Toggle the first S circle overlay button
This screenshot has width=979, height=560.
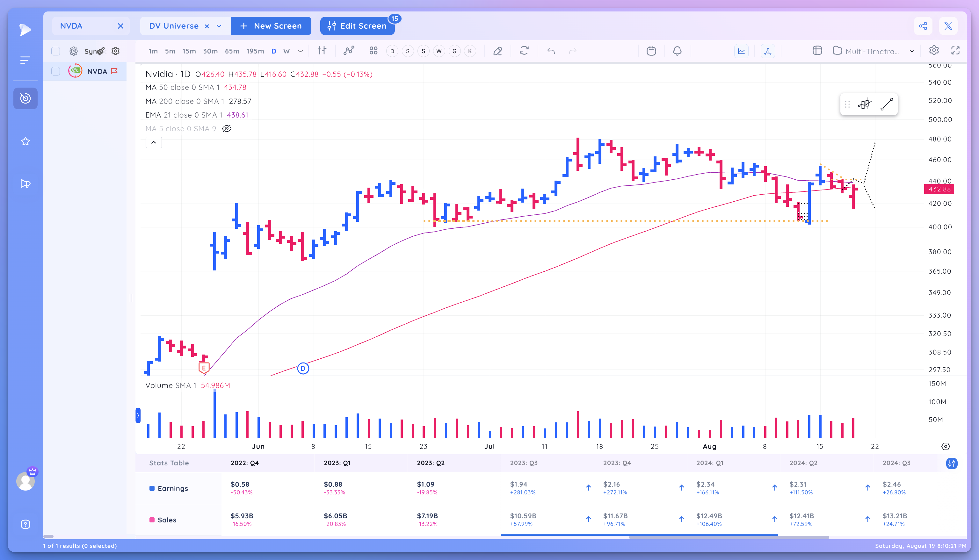408,51
